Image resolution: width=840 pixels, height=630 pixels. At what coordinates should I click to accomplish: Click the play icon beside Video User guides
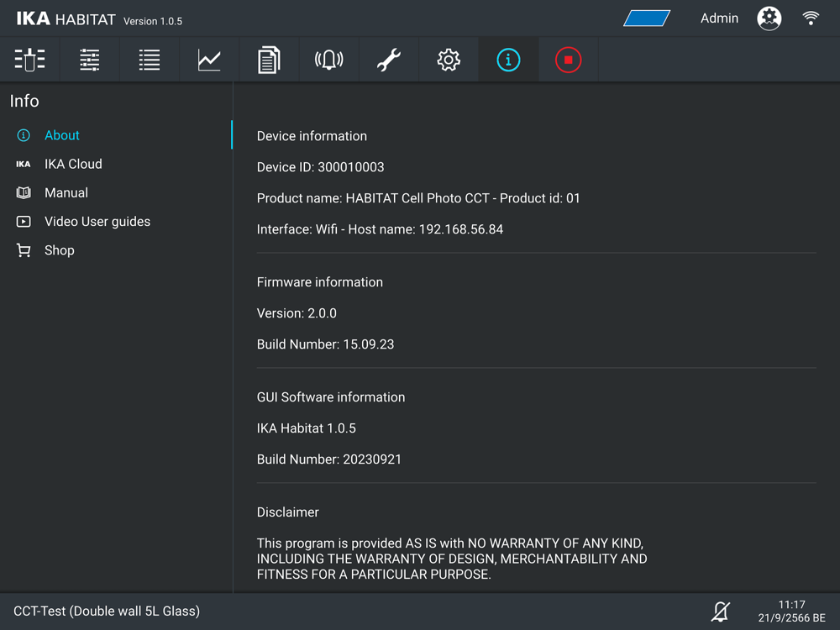tap(24, 221)
